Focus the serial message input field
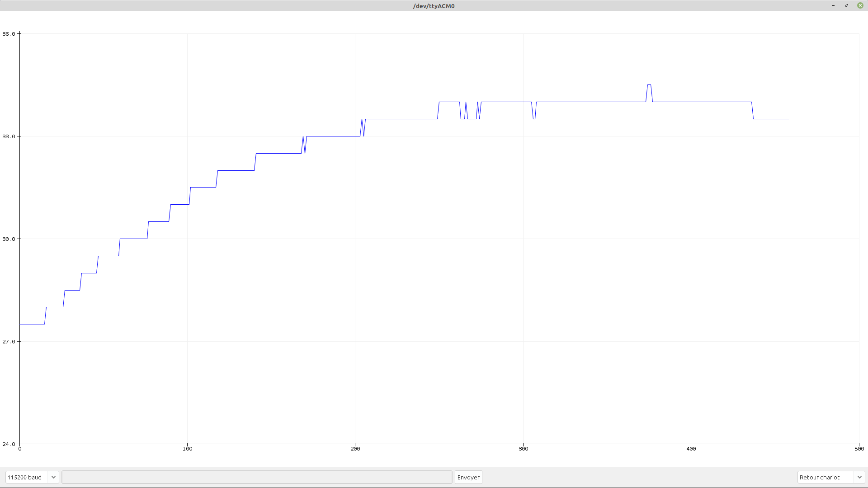 [257, 477]
